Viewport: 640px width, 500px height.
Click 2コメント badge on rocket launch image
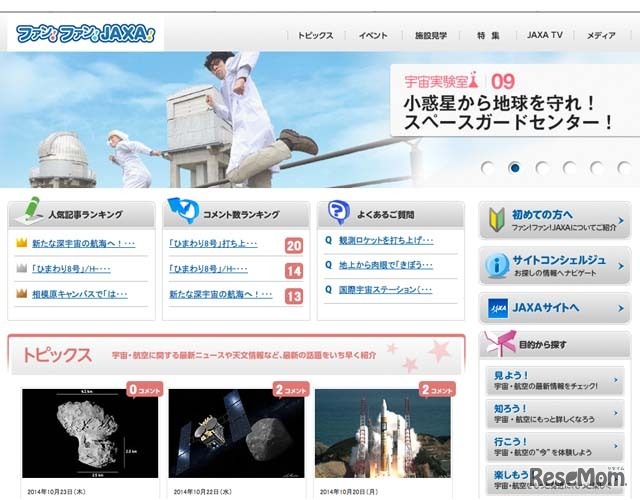(x=437, y=390)
